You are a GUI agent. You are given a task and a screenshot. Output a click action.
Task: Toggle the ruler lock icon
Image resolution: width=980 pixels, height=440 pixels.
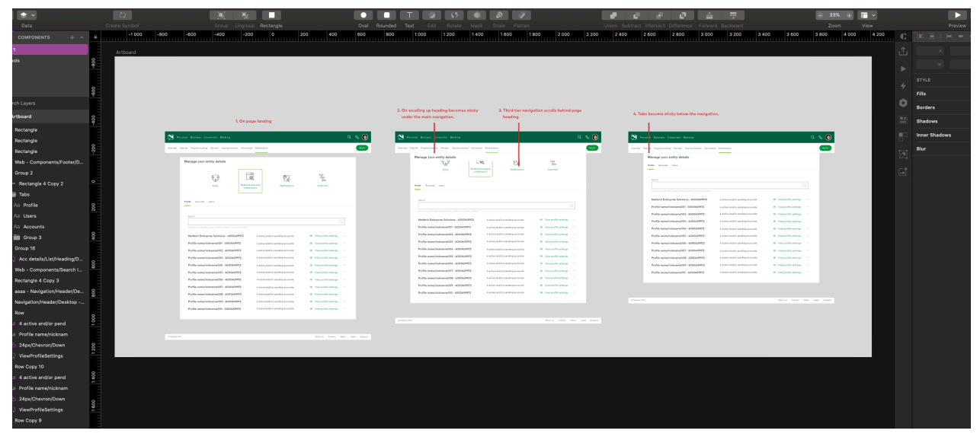(95, 37)
